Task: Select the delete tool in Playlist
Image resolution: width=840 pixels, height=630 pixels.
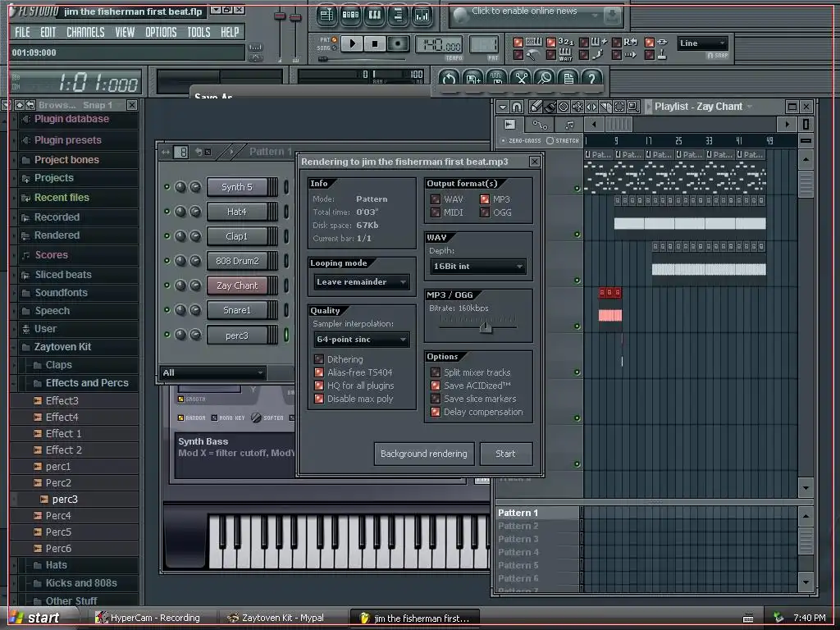Action: tap(564, 107)
